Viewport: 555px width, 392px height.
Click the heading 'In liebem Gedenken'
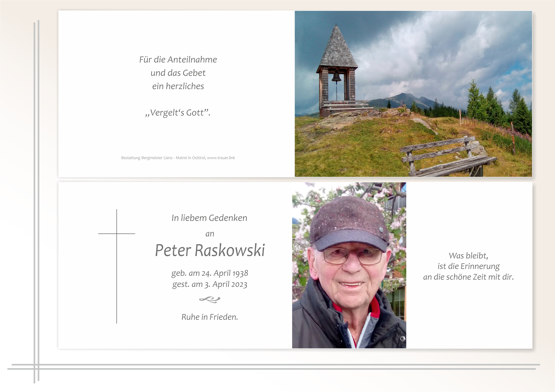tap(210, 218)
